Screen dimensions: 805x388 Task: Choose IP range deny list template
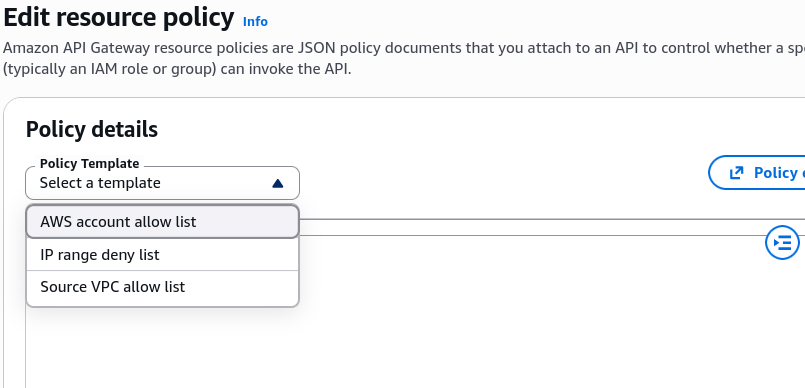(x=162, y=255)
